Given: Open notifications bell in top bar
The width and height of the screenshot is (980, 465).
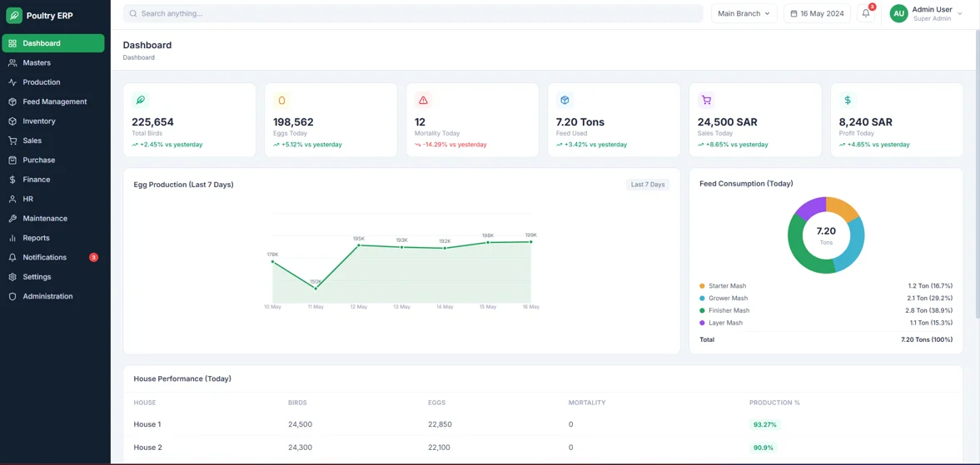Looking at the screenshot, I should click(866, 13).
